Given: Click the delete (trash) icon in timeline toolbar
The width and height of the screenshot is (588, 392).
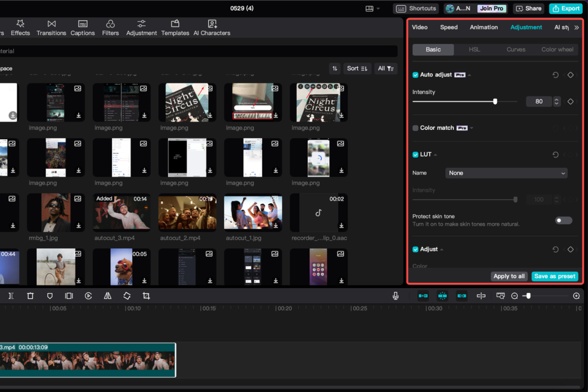Looking at the screenshot, I should (x=30, y=296).
